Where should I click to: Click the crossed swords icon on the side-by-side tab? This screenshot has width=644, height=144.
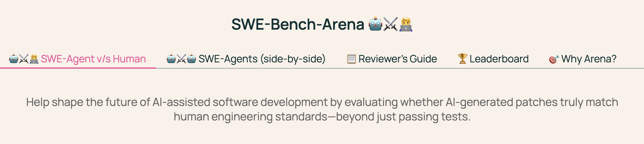(181, 59)
